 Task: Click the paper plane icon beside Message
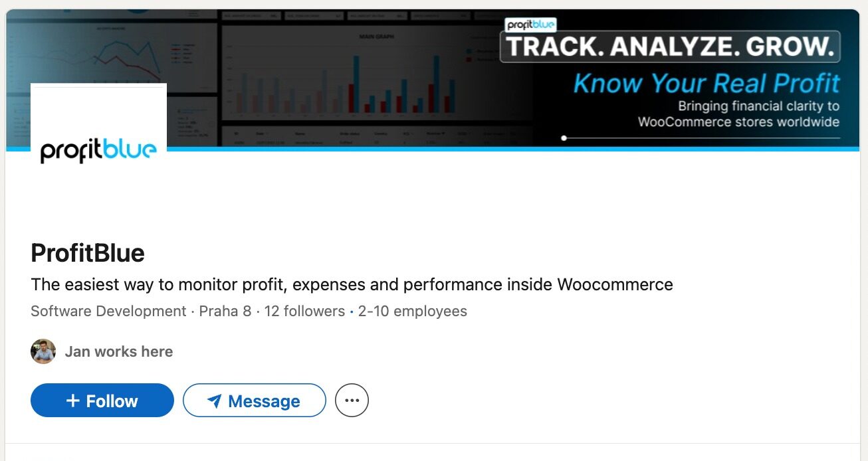coord(214,401)
